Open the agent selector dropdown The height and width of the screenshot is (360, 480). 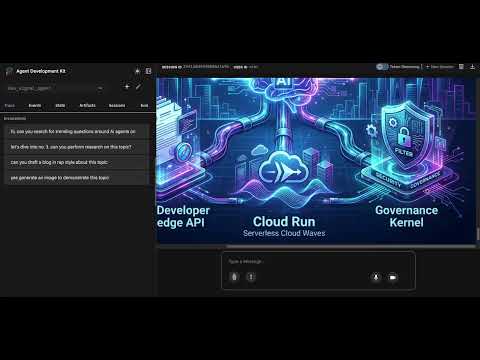pyautogui.click(x=56, y=88)
